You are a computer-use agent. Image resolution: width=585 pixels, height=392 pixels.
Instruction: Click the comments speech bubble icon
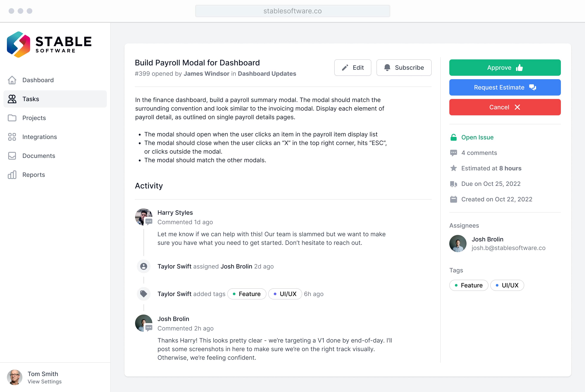point(454,153)
